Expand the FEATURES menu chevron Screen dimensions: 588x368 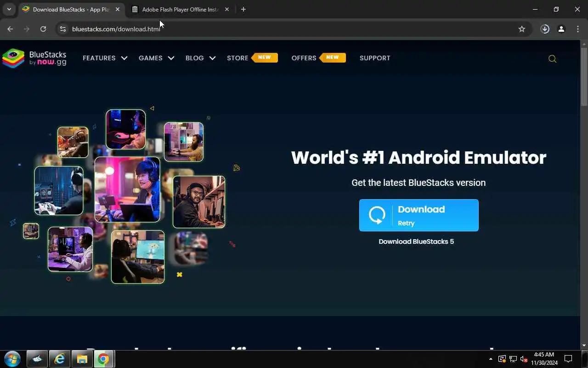124,58
